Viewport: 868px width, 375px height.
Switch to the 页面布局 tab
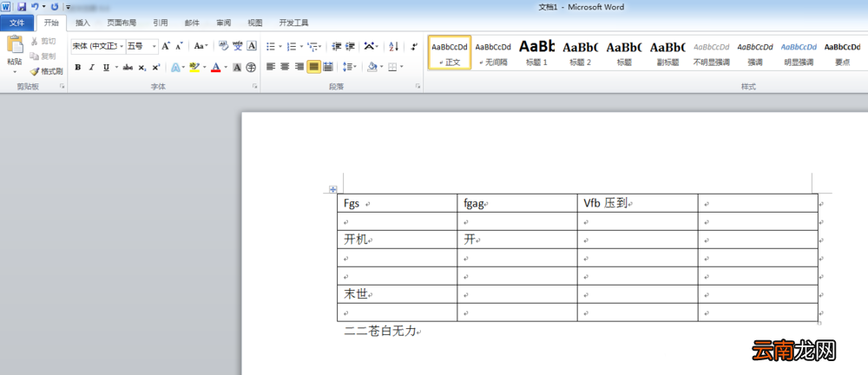(122, 23)
